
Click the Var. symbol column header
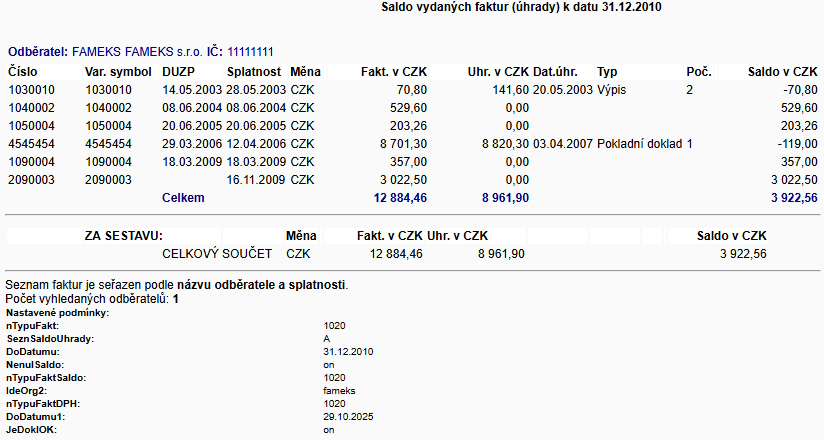[x=118, y=72]
